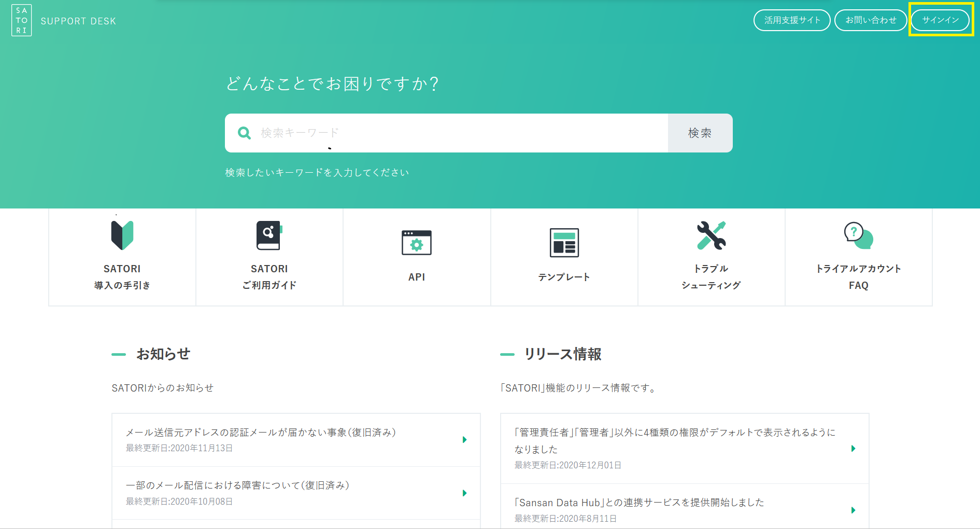Viewport: 980px width, 529px height.
Task: Expand arrow for 管理責任者 権限 release item
Action: [853, 449]
